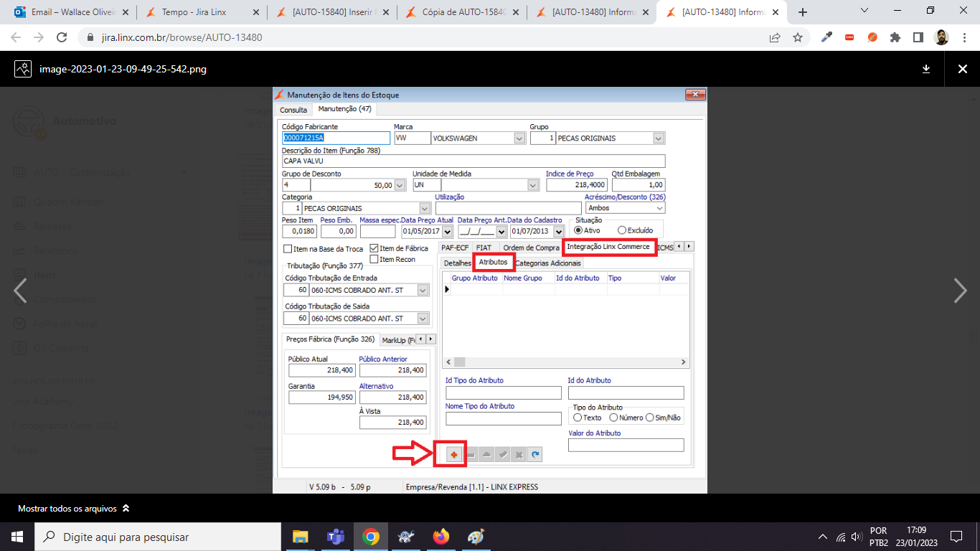Screen dimensions: 980x551
Task: Open the Chrome three-dot menu
Action: [x=964, y=37]
